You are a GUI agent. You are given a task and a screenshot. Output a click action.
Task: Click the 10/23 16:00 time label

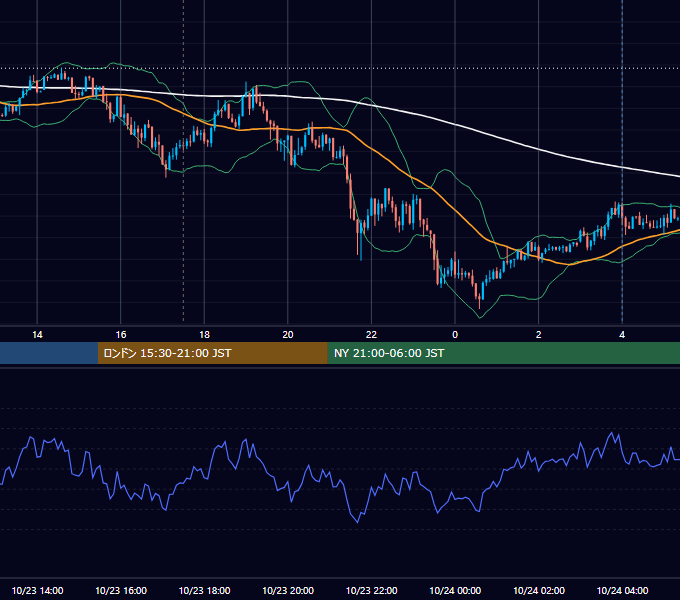[121, 590]
